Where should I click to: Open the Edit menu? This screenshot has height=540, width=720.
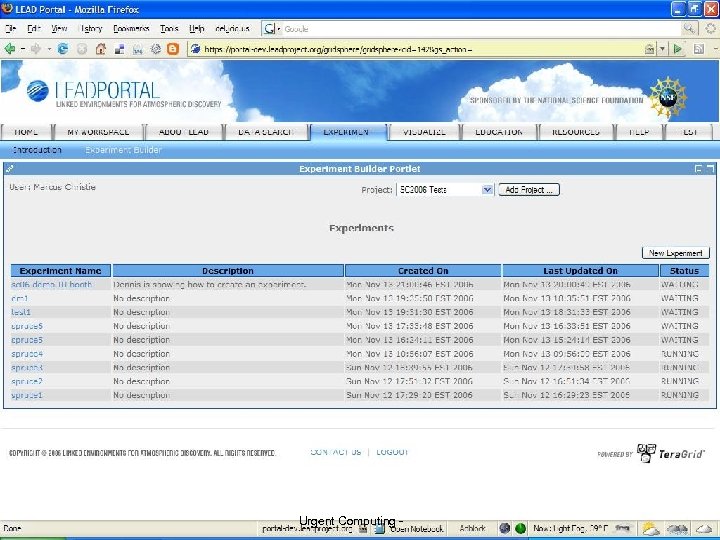click(34, 28)
